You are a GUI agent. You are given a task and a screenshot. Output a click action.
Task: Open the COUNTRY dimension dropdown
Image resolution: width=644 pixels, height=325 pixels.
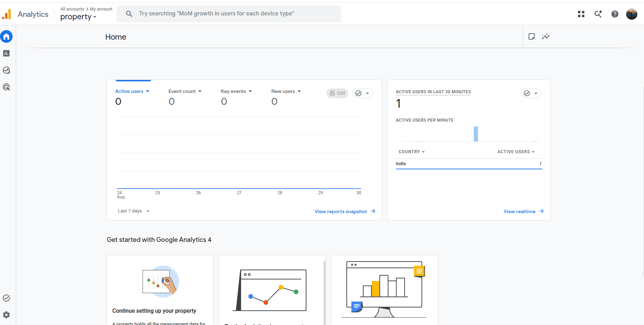click(x=412, y=152)
